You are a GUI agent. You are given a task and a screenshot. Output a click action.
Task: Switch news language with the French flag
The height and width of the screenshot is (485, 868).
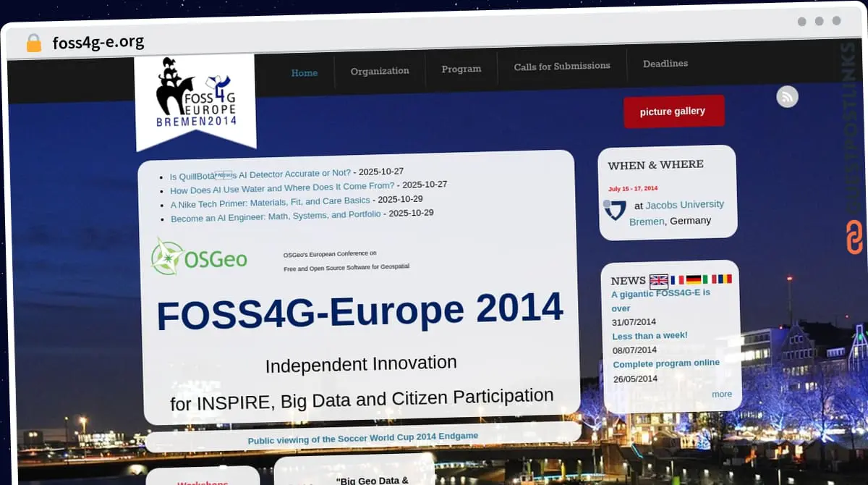tap(677, 279)
